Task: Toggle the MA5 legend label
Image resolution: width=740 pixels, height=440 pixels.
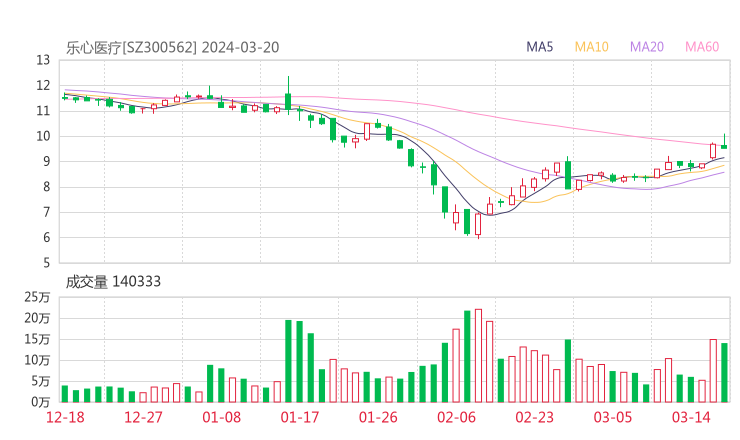Action: point(539,47)
